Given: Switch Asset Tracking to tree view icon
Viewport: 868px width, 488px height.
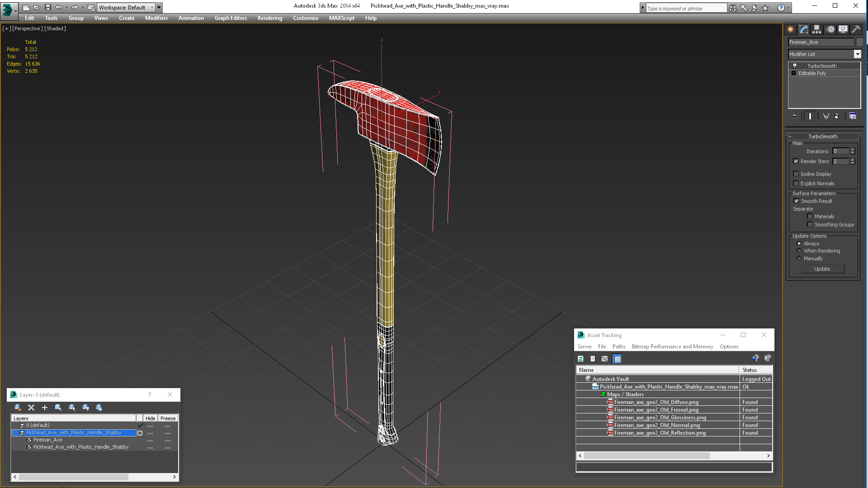Looking at the screenshot, I should tap(605, 359).
